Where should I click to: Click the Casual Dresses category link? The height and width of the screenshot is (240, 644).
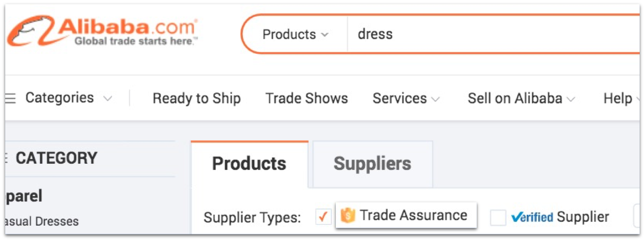(42, 221)
